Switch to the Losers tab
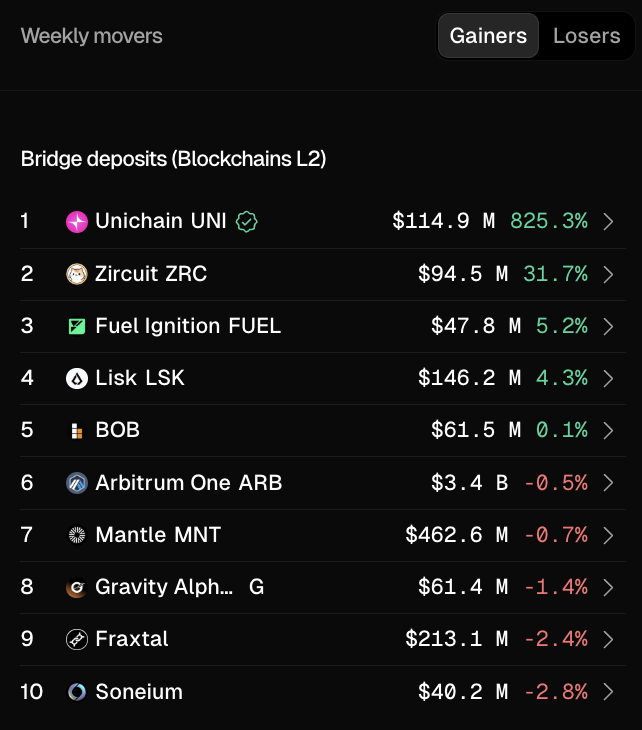This screenshot has width=642, height=730. (x=587, y=36)
